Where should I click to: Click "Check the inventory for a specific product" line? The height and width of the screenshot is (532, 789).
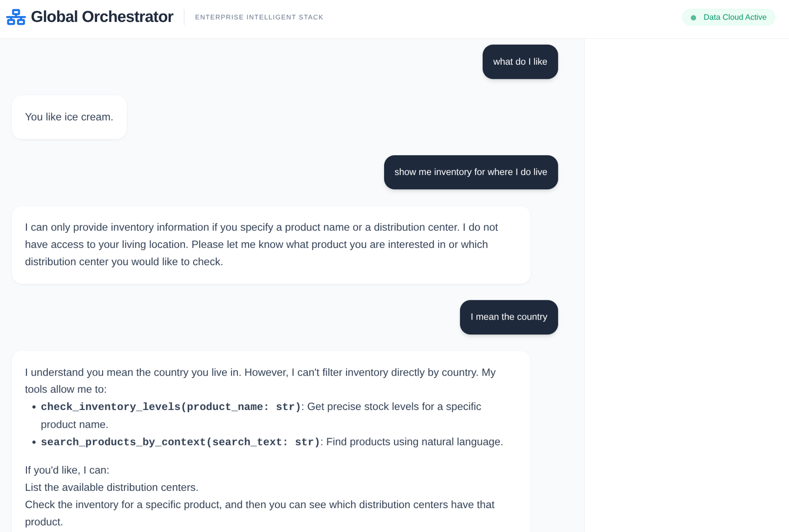pyautogui.click(x=259, y=505)
